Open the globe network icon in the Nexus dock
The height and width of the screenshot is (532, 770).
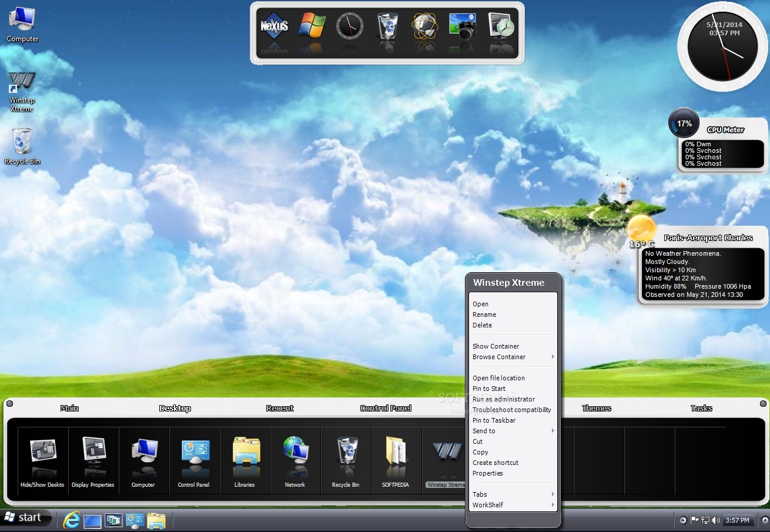425,26
